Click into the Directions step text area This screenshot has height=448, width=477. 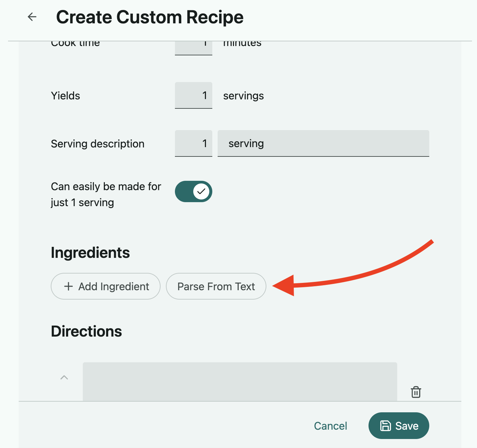pos(240,382)
